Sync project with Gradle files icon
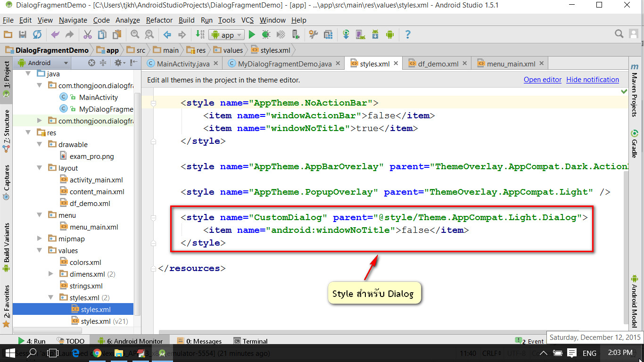Image resolution: width=644 pixels, height=362 pixels. [346, 34]
